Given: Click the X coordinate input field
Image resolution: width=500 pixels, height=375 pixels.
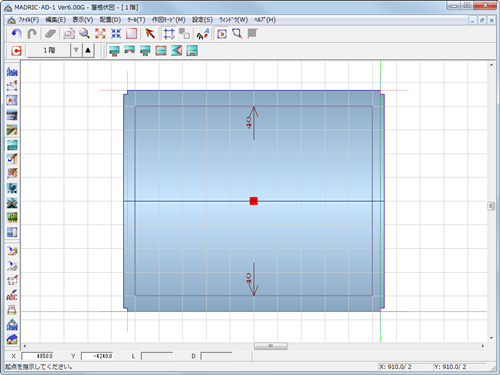Looking at the screenshot, I should pos(38,356).
